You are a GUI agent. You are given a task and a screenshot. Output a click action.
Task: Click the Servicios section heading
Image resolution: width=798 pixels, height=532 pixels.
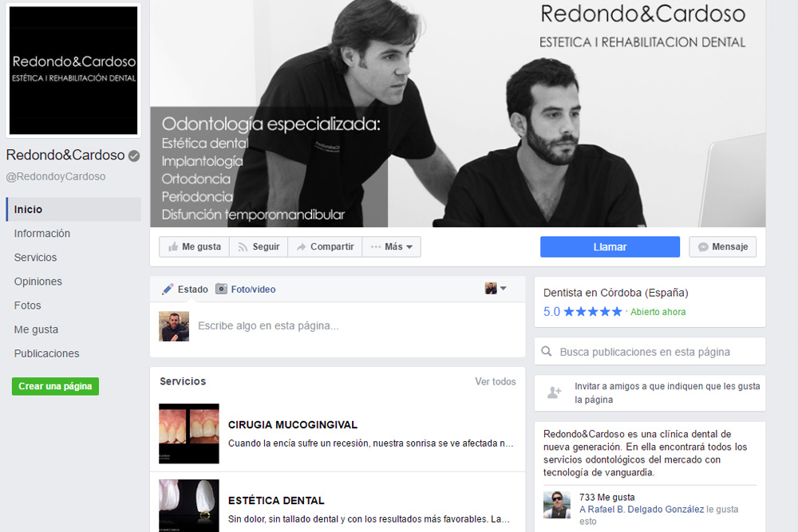coord(183,381)
